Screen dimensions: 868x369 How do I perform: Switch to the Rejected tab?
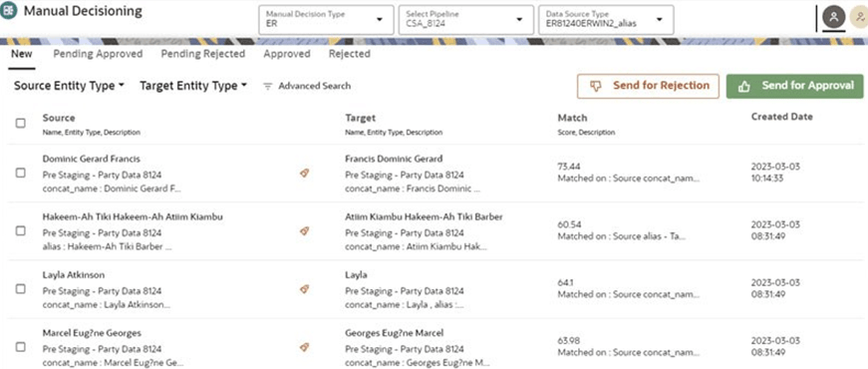[x=350, y=54]
